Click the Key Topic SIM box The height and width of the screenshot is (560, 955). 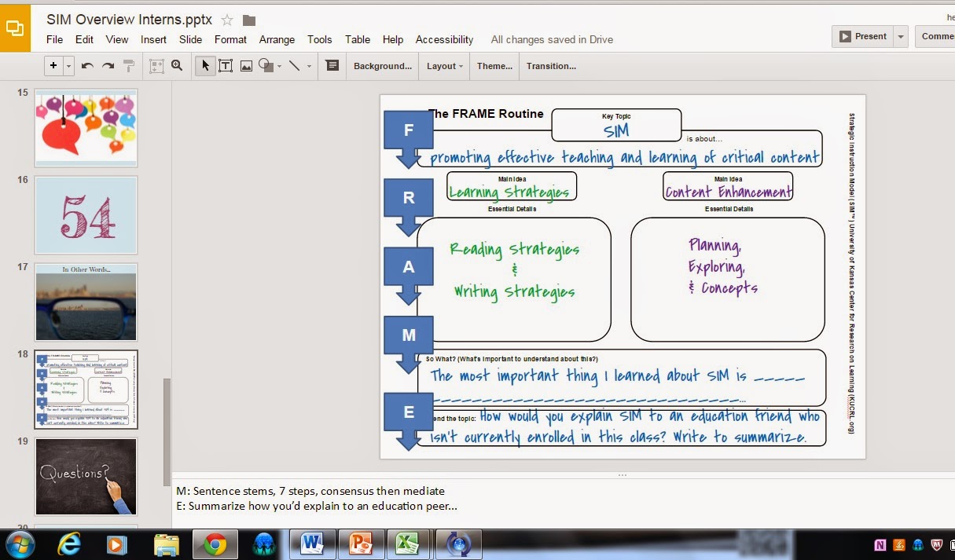click(x=616, y=125)
